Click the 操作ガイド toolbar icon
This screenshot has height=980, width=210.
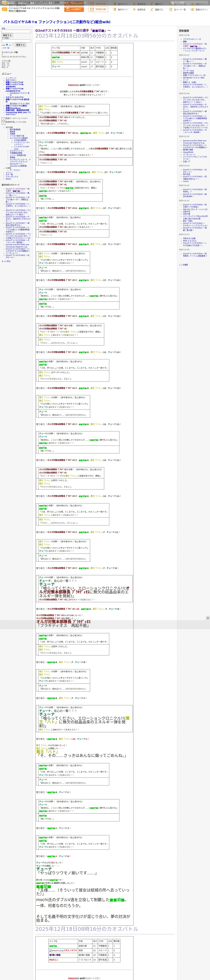click(114, 9)
